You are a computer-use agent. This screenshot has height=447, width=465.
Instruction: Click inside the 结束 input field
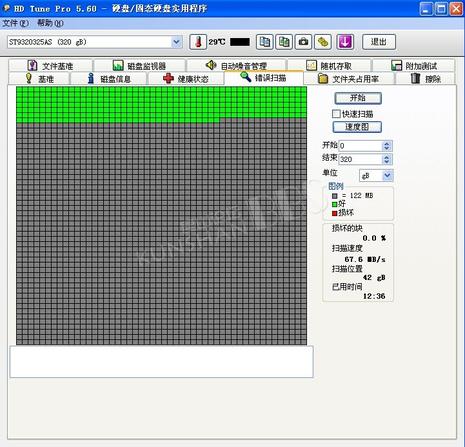pos(360,159)
